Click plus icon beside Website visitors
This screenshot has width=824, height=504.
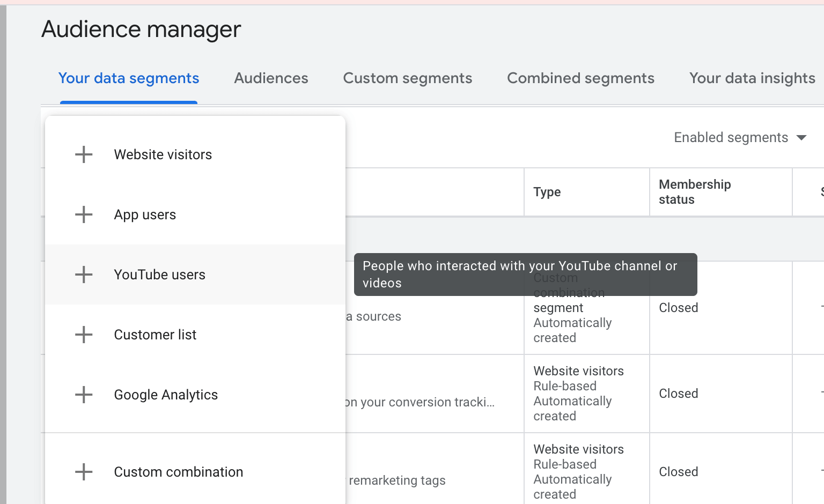[x=84, y=154]
